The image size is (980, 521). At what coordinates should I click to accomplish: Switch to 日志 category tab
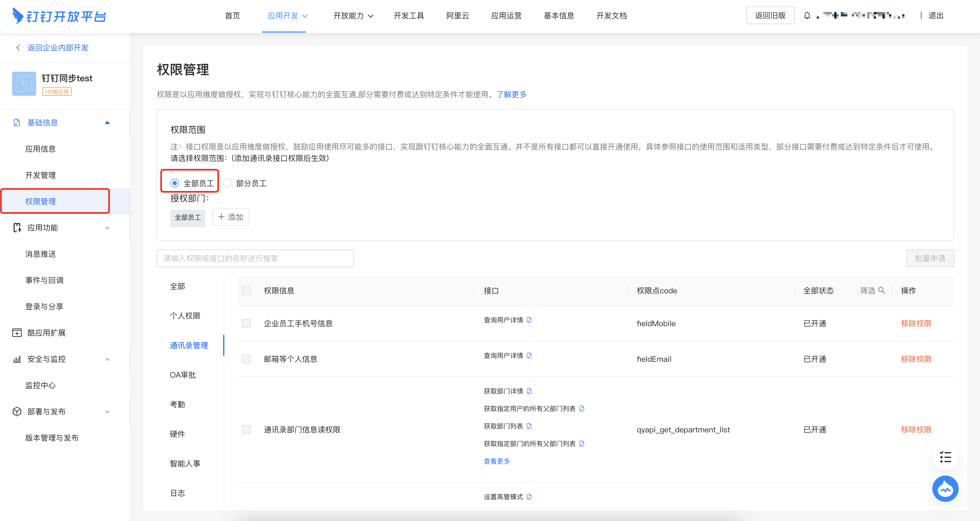(177, 493)
